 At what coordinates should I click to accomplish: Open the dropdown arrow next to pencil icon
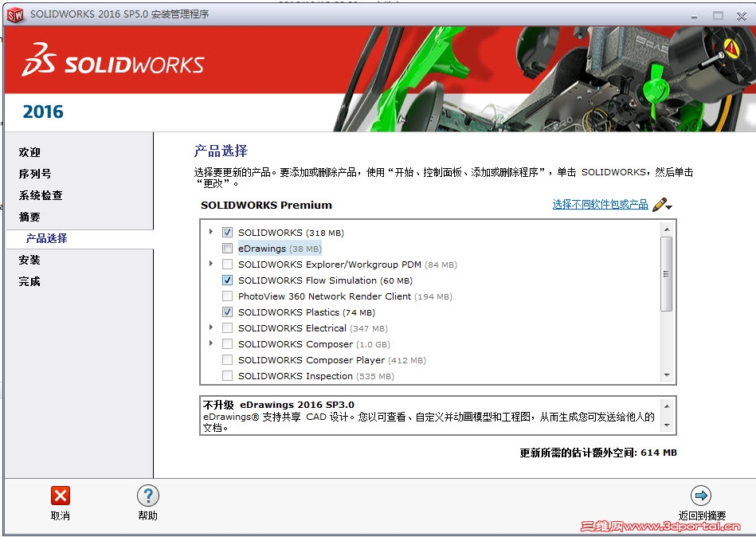pos(669,207)
